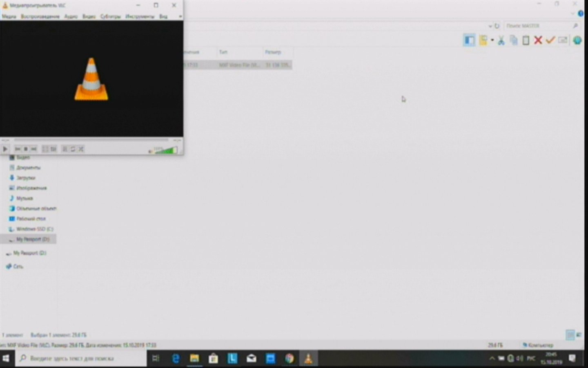
Task: Sort files by the Размер column
Action: [278, 52]
